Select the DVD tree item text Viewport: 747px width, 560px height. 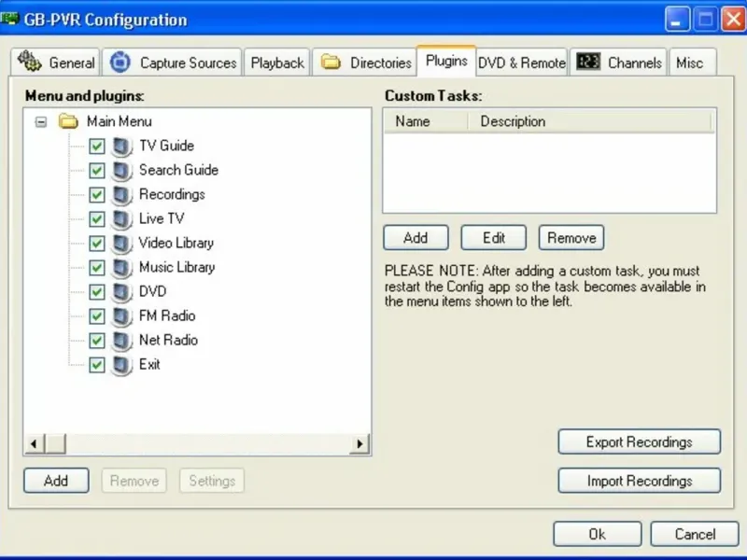coord(152,291)
